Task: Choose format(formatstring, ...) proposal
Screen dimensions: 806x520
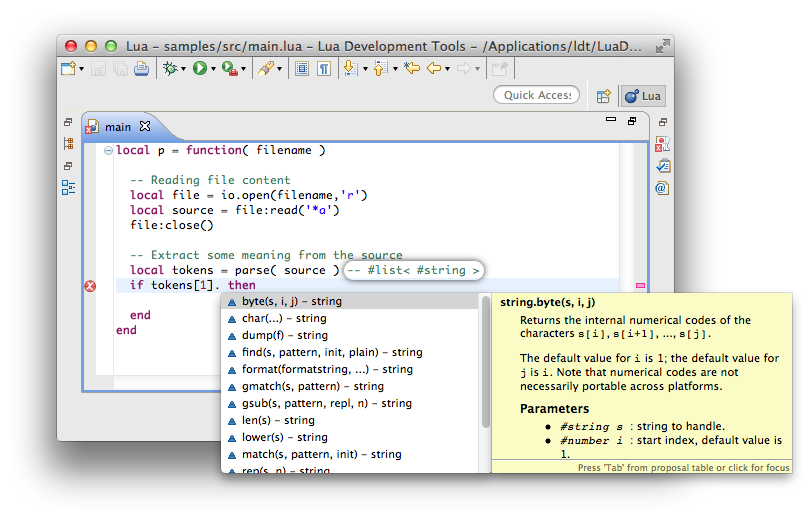Action: (x=351, y=369)
